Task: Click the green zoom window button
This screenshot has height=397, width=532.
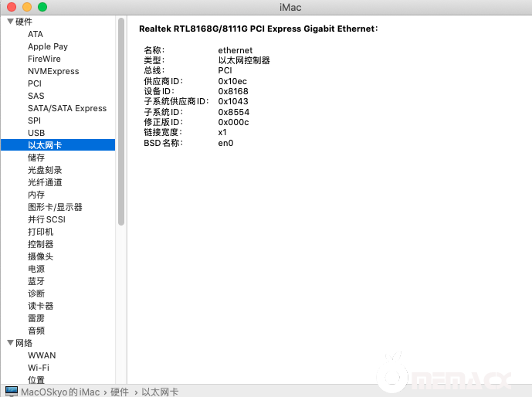Action: coord(42,7)
